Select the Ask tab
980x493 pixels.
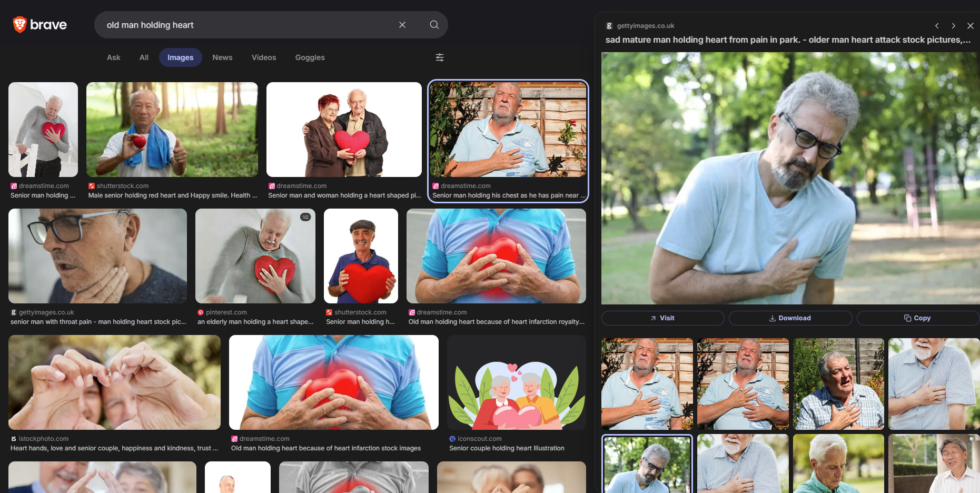pyautogui.click(x=113, y=57)
